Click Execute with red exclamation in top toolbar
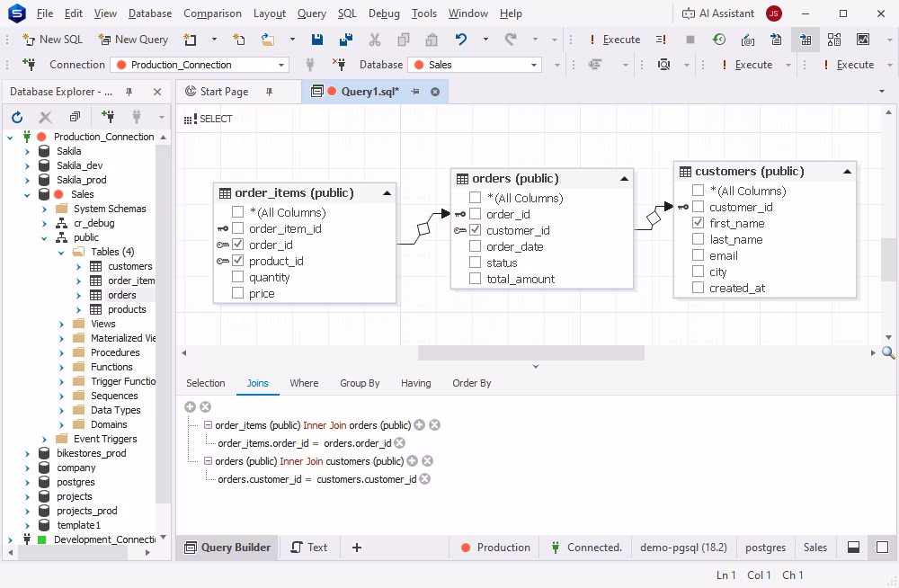The height and width of the screenshot is (588, 899). point(615,40)
